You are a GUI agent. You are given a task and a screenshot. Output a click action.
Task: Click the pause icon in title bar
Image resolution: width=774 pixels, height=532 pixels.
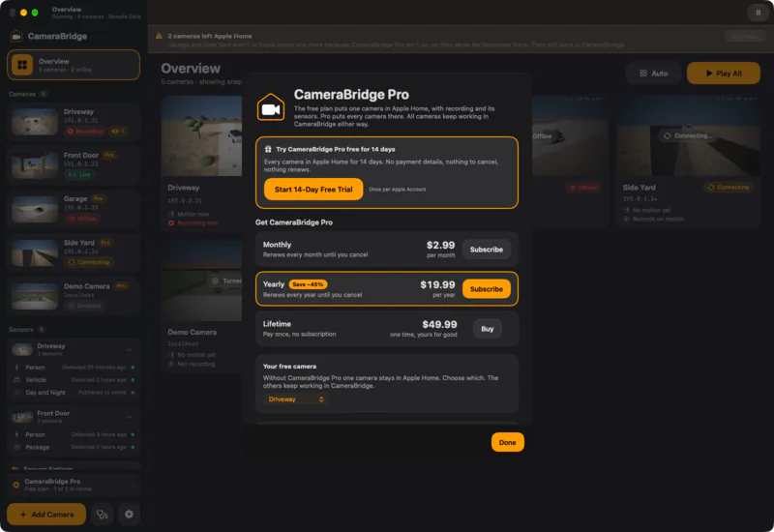coord(759,13)
